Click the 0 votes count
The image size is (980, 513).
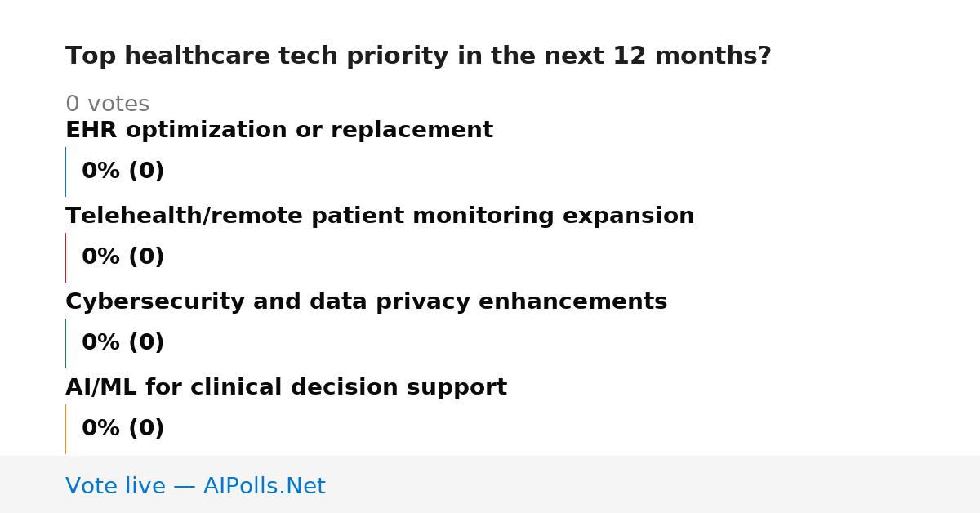(107, 105)
